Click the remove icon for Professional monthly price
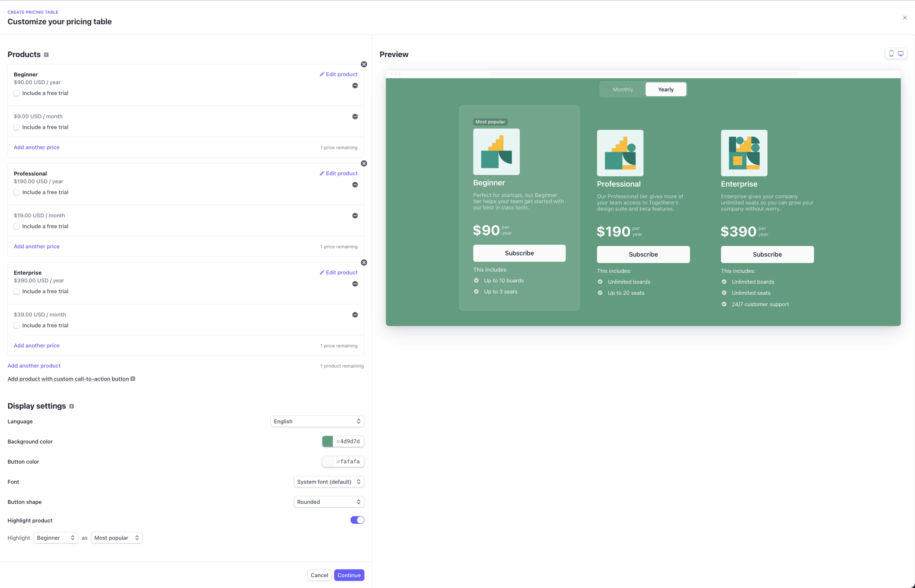 pyautogui.click(x=355, y=215)
